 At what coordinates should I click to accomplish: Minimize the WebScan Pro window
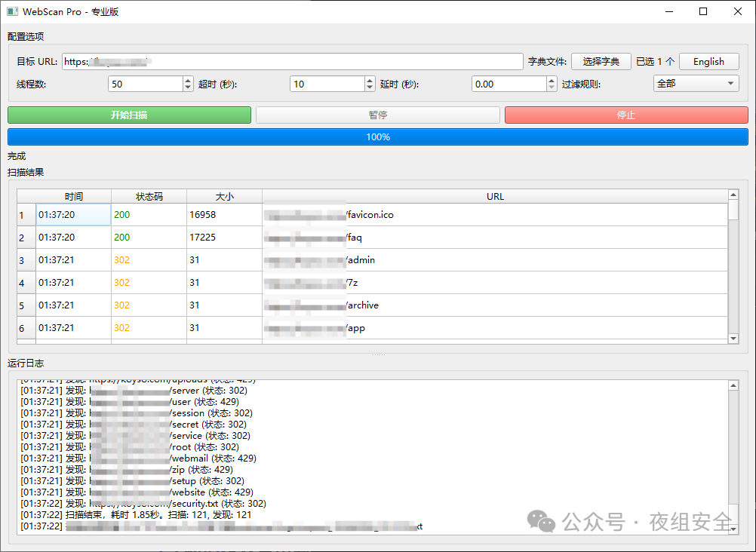(669, 11)
